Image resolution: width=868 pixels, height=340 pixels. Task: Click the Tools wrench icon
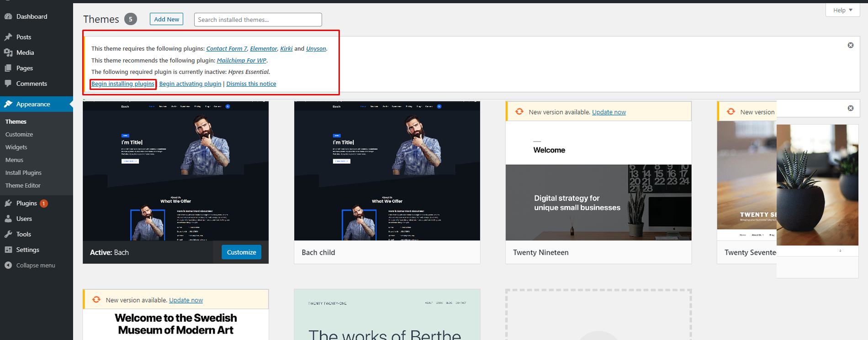8,234
